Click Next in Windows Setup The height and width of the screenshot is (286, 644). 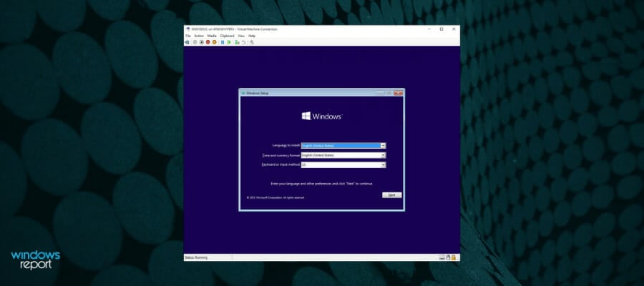pyautogui.click(x=392, y=195)
